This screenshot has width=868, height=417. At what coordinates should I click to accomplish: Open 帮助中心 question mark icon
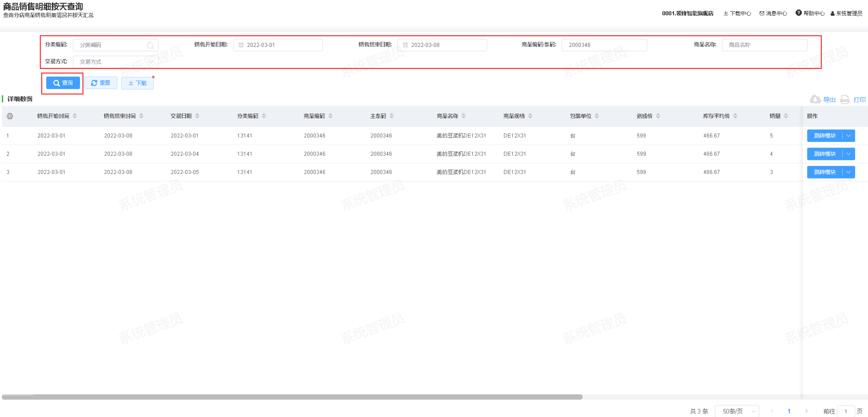798,13
